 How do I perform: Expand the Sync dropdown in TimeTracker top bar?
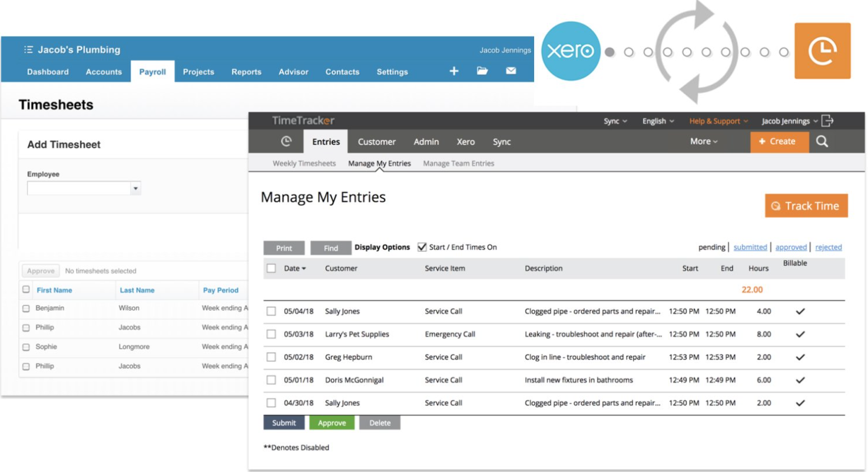pos(615,121)
